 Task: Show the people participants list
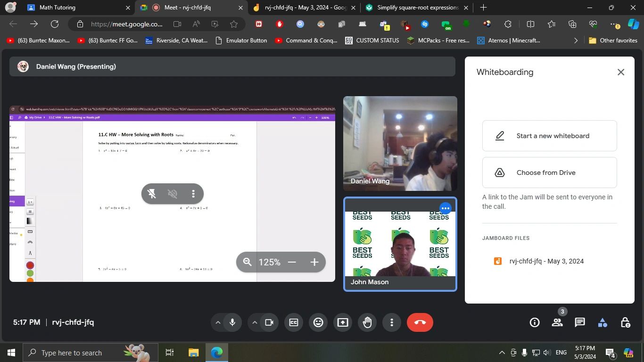557,322
